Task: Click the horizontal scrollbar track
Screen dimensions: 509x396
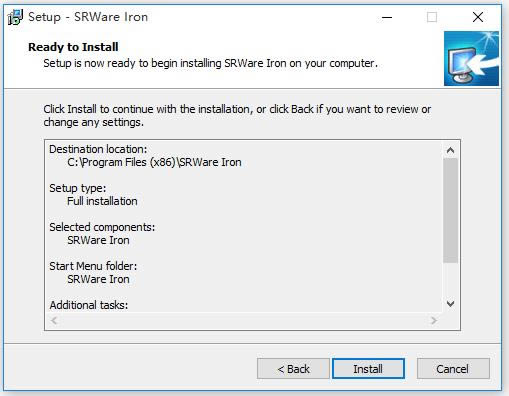Action: (244, 321)
